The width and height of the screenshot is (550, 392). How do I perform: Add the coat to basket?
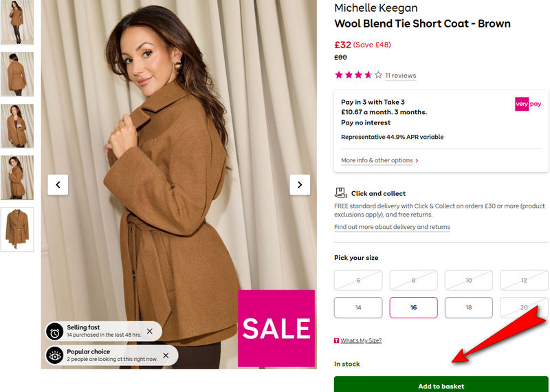[441, 385]
